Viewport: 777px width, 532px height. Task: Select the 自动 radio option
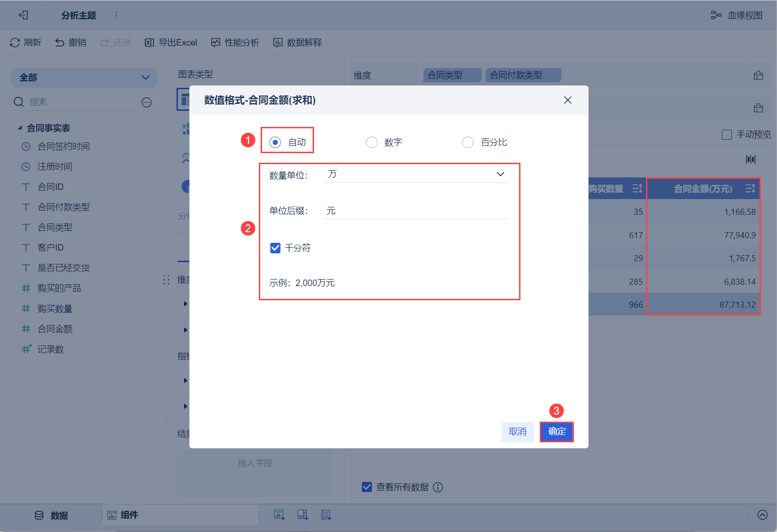pyautogui.click(x=275, y=142)
